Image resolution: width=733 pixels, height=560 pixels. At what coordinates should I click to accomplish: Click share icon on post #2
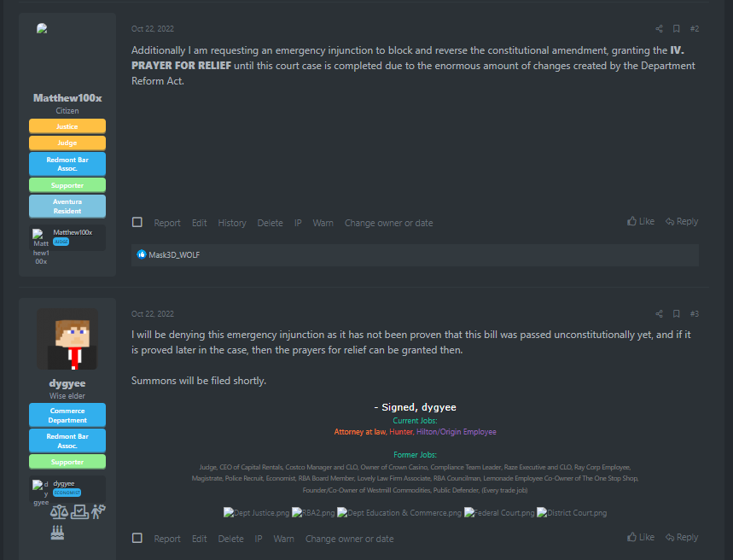click(659, 29)
